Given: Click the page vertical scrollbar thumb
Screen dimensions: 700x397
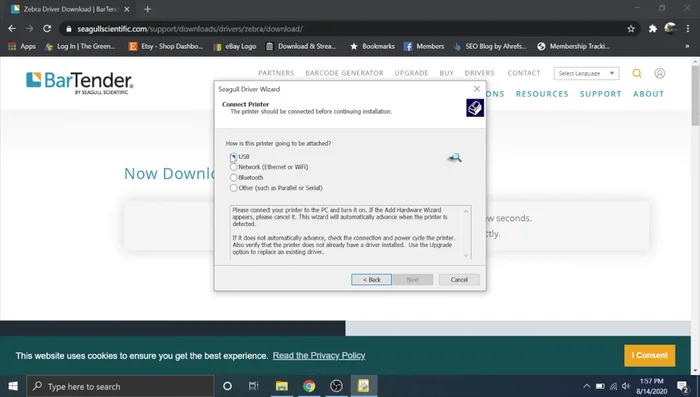Looking at the screenshot, I should (x=695, y=96).
